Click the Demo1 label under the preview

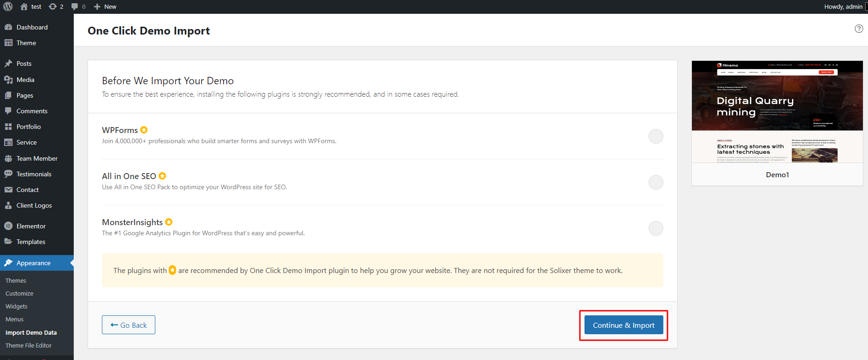click(777, 175)
